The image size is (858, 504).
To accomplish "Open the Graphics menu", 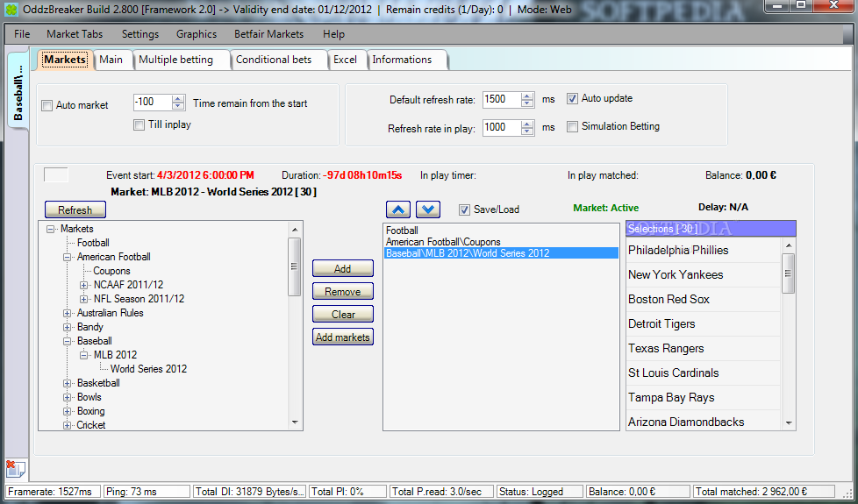I will (197, 34).
